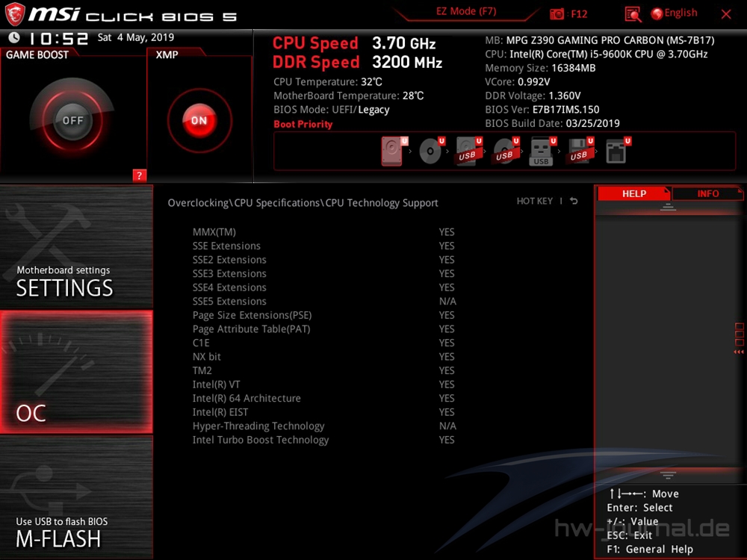Select the MMX(TM) row
The height and width of the screenshot is (560, 747).
(x=324, y=232)
